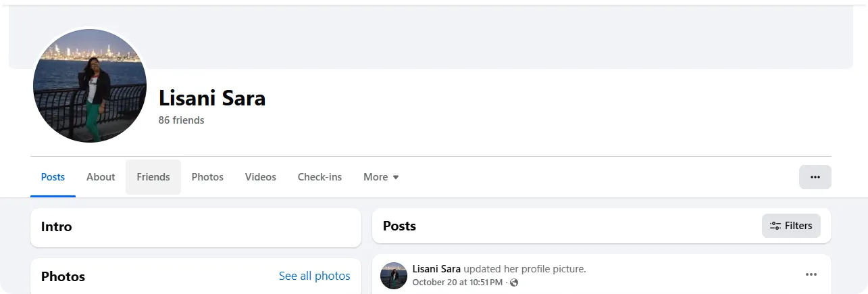Click the Photos card heading
Viewport: 868px width, 294px height.
(x=63, y=276)
